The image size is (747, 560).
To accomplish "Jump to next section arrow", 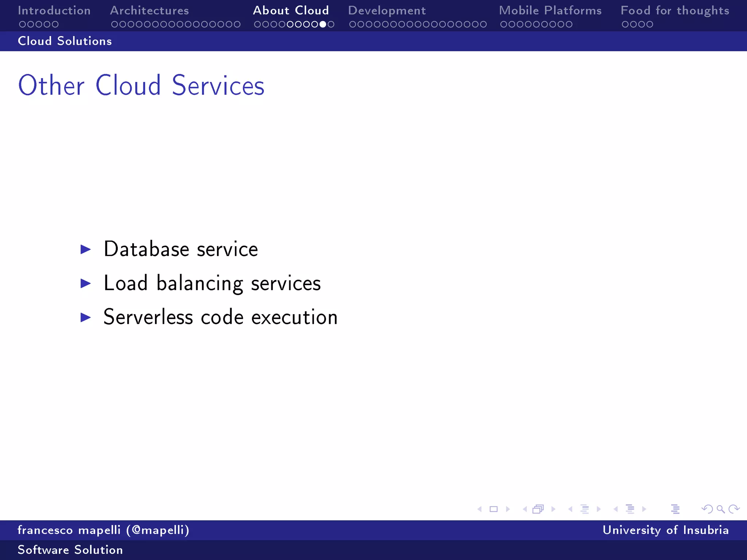I will click(644, 509).
